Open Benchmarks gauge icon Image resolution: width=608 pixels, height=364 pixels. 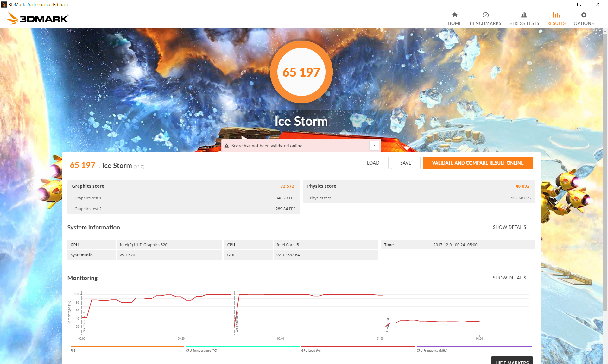coord(485,15)
